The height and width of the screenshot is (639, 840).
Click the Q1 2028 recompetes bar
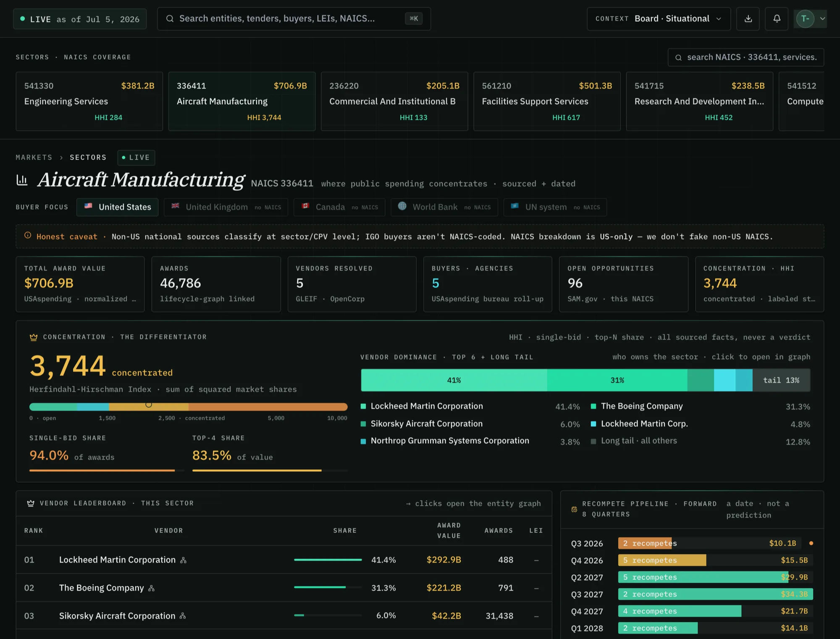715,628
